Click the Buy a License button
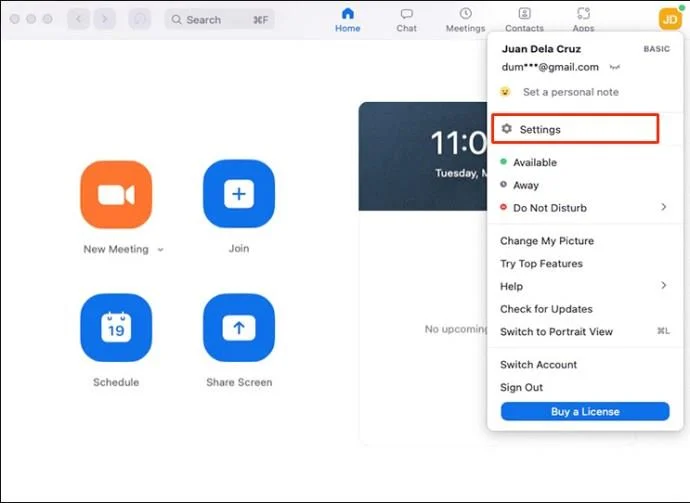The width and height of the screenshot is (690, 503). click(585, 411)
